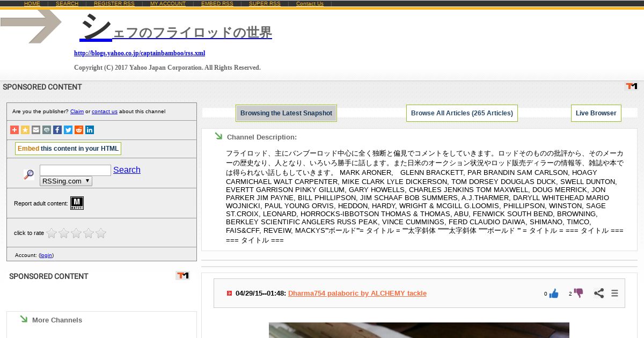This screenshot has width=644, height=338.
Task: Share on Twitter icon
Action: (x=68, y=130)
